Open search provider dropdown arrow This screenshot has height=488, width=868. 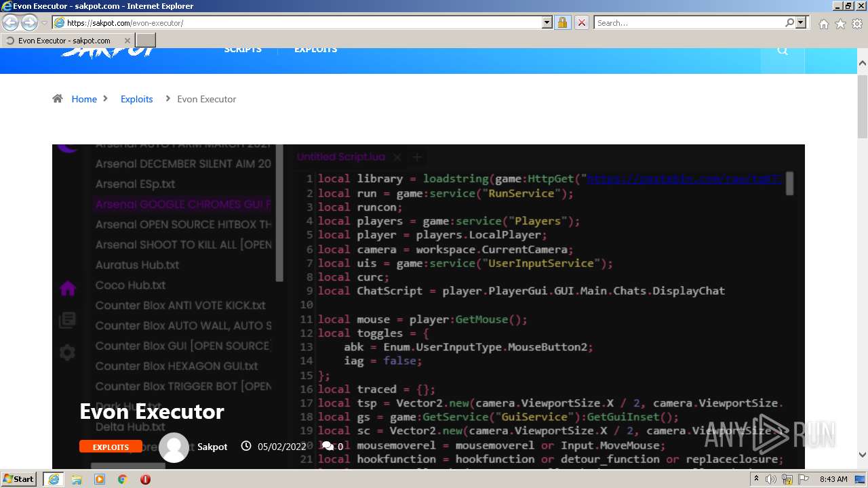coord(801,22)
